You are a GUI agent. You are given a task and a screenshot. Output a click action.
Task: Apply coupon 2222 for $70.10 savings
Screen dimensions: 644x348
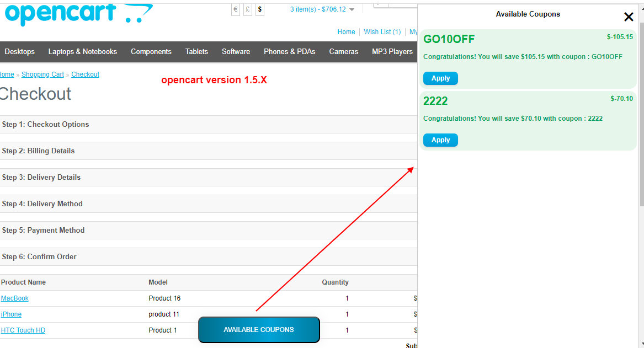[x=440, y=140]
